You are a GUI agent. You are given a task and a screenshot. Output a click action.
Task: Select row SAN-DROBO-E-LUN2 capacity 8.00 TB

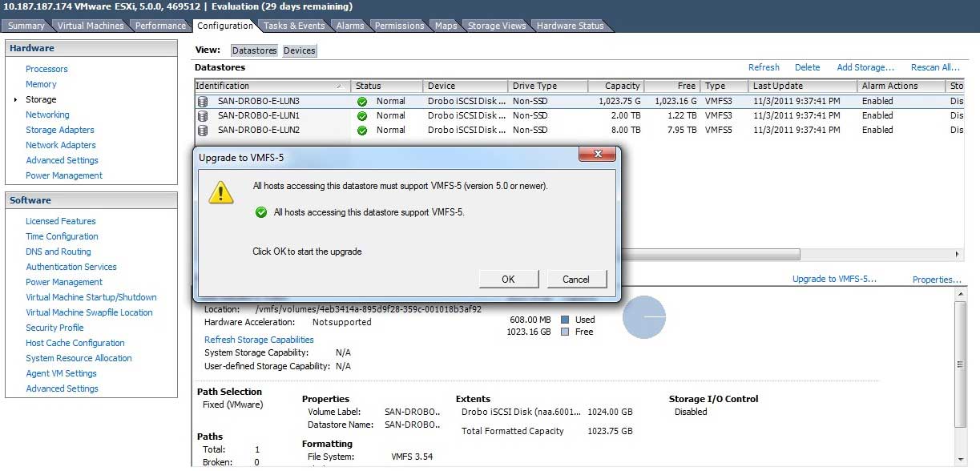pos(578,130)
